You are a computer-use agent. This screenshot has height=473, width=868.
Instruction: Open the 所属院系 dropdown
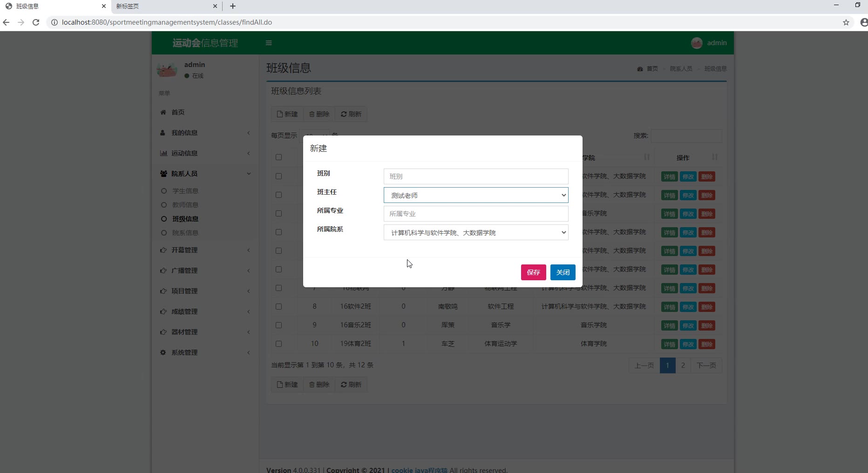475,232
